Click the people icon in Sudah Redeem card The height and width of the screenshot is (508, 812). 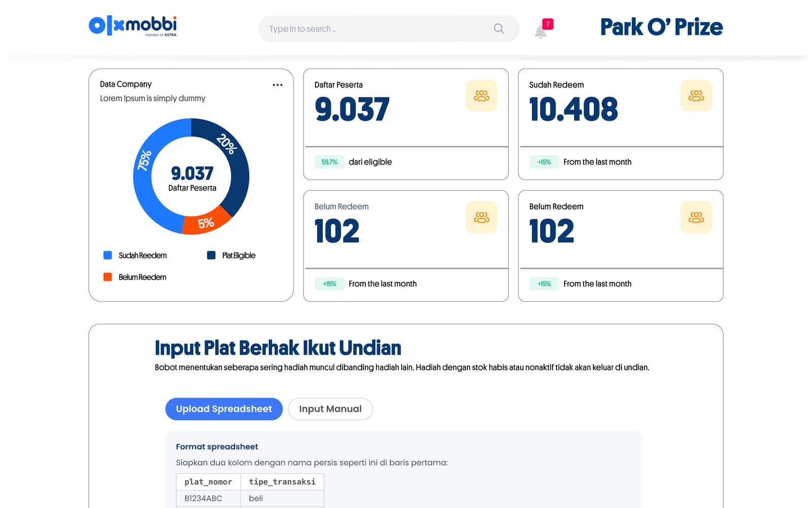point(696,96)
